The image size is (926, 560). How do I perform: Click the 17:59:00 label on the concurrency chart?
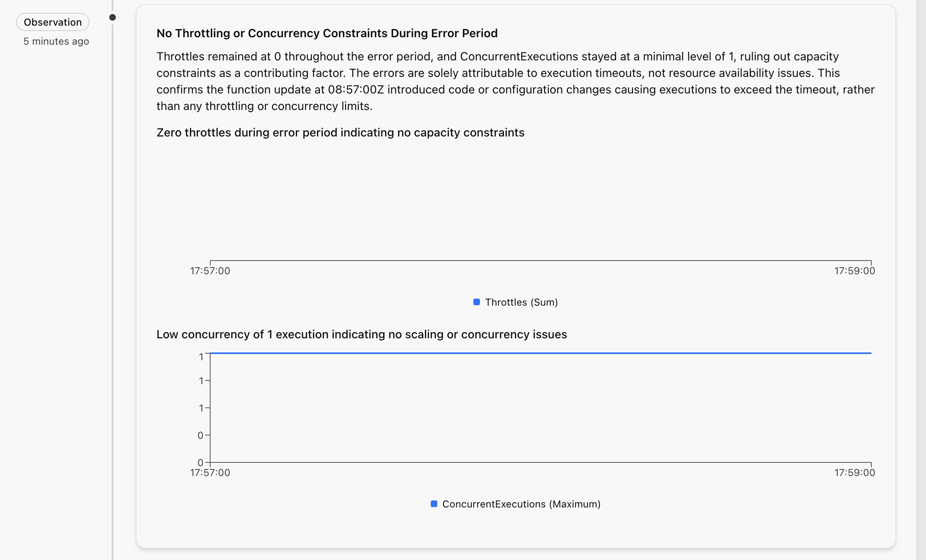[854, 473]
